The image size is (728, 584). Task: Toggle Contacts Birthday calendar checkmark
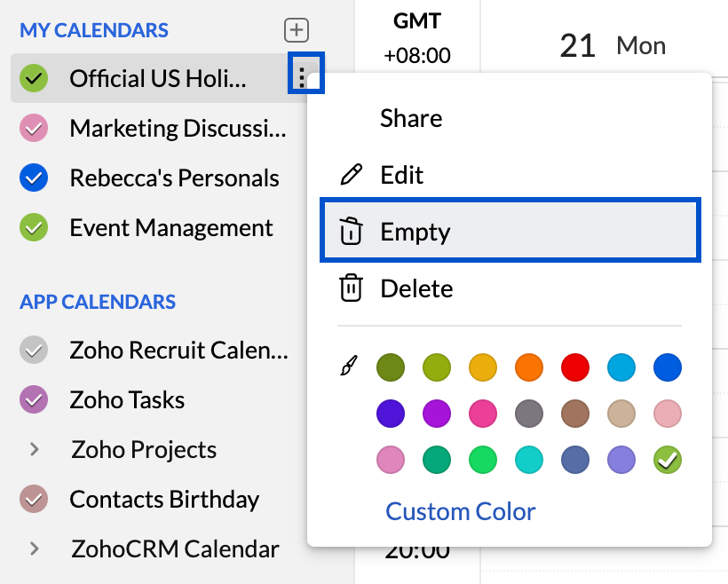34,500
